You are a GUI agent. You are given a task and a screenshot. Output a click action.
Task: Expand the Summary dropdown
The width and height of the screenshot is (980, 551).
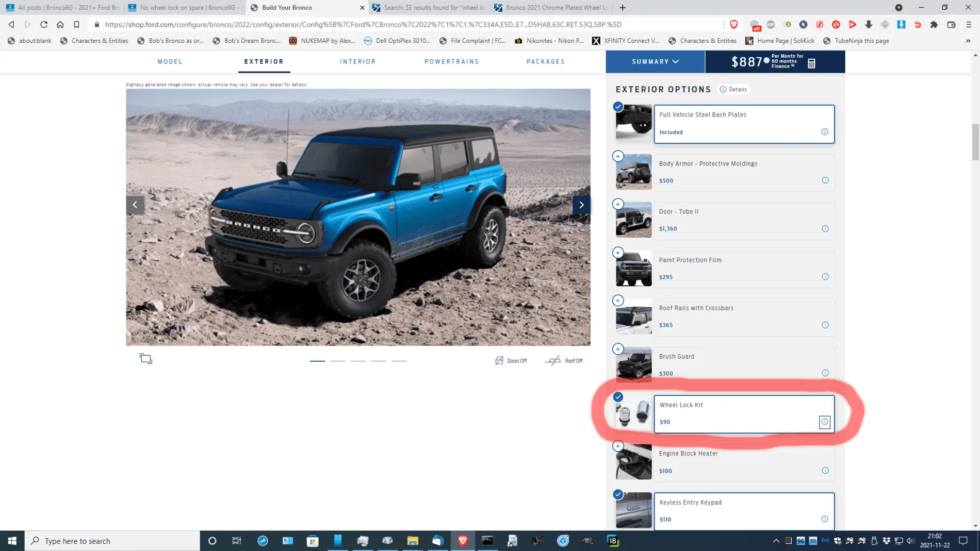point(655,61)
